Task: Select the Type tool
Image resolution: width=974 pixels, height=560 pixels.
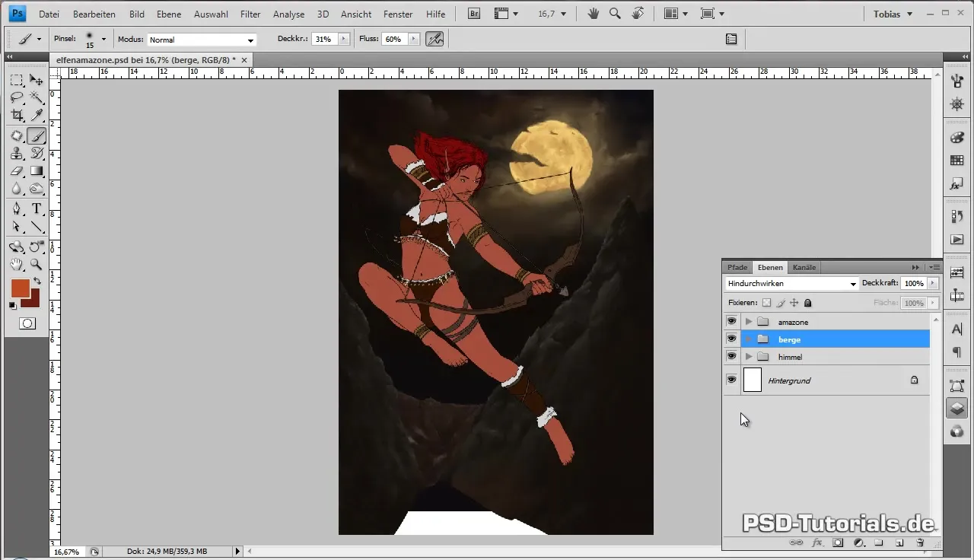Action: coord(36,209)
